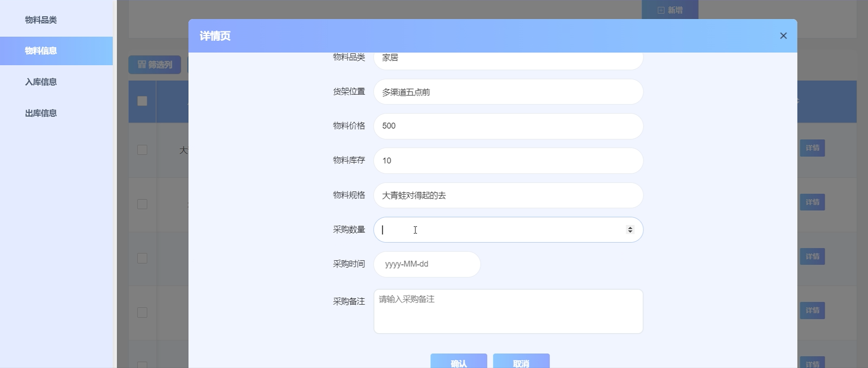Focus the 采购备注 textarea
The image size is (868, 368).
click(508, 311)
